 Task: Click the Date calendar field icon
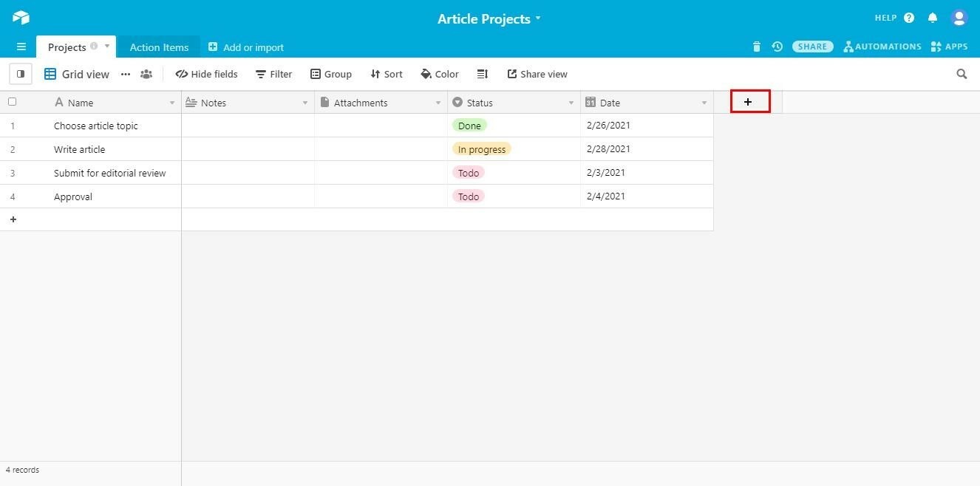(591, 102)
